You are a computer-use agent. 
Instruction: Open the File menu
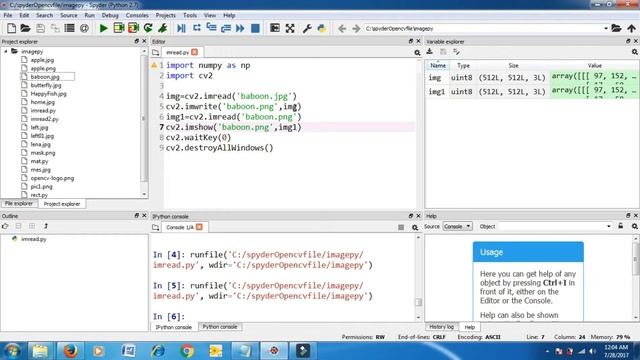tap(8, 15)
